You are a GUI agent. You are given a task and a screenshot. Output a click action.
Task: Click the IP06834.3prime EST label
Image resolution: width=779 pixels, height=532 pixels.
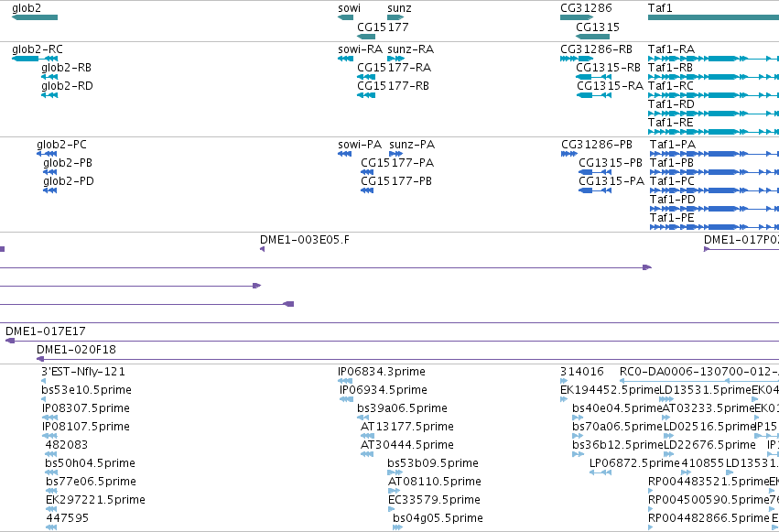pos(382,372)
